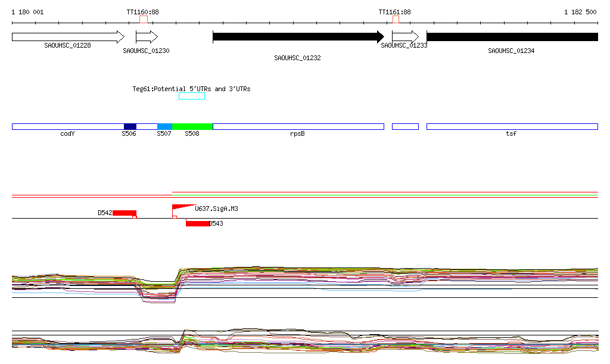Click the 1 182 500 coordinate label
Screen dimensions: 610x364
click(580, 12)
